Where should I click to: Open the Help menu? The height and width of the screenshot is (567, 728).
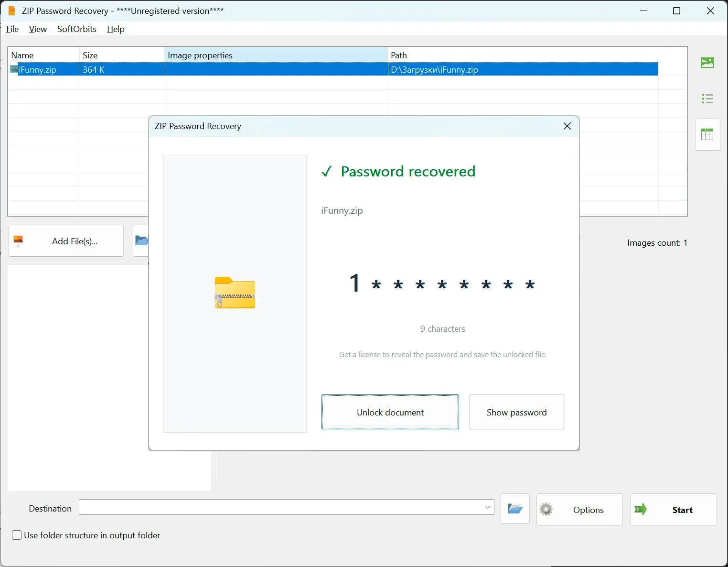click(x=116, y=29)
